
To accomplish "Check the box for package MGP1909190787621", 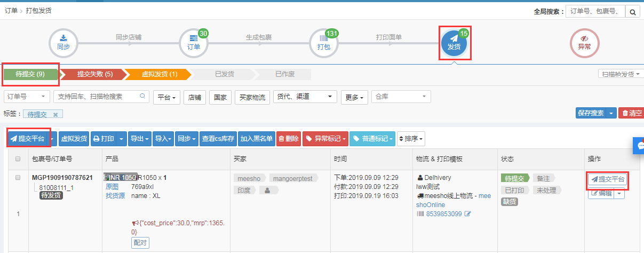I will 18,178.
